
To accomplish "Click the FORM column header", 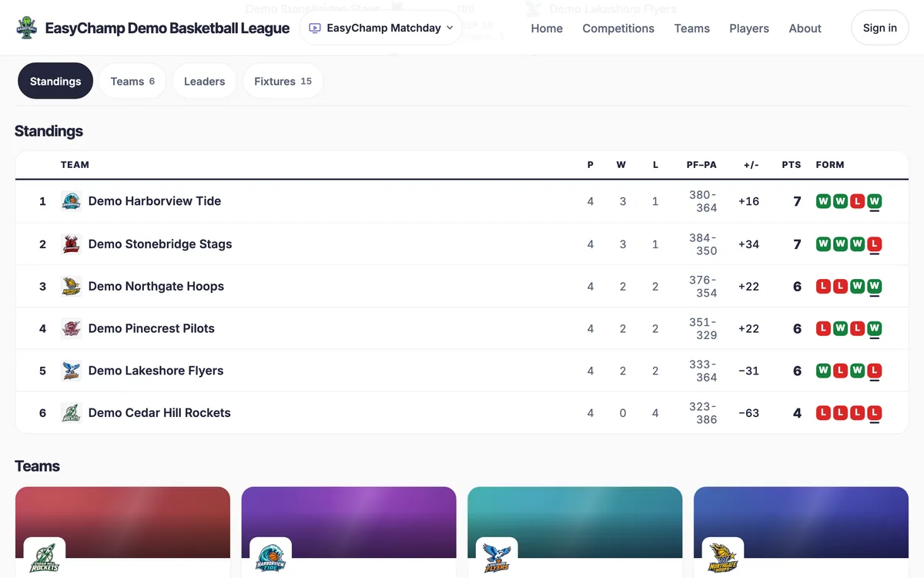I will pos(830,165).
